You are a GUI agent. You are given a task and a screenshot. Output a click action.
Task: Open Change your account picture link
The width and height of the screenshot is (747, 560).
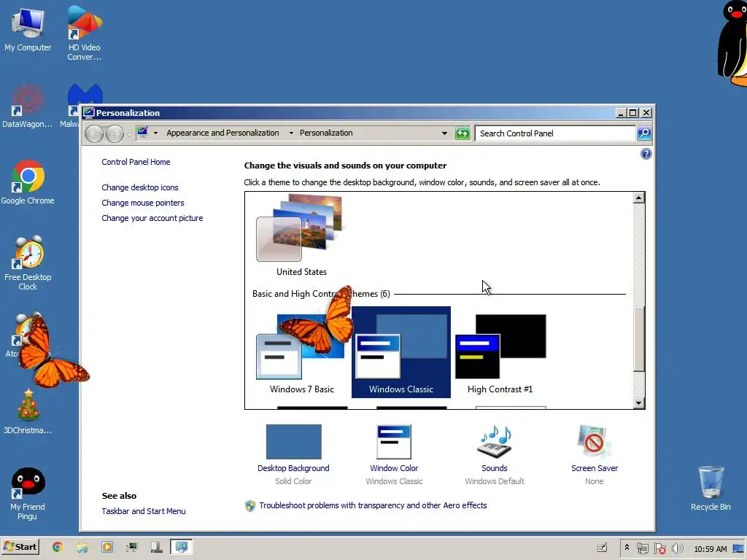[x=152, y=218]
